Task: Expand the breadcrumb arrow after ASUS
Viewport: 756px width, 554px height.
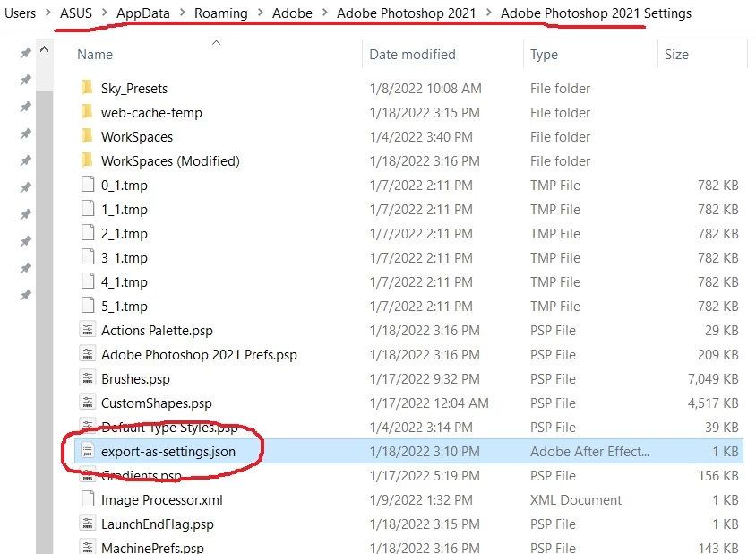Action: click(104, 13)
